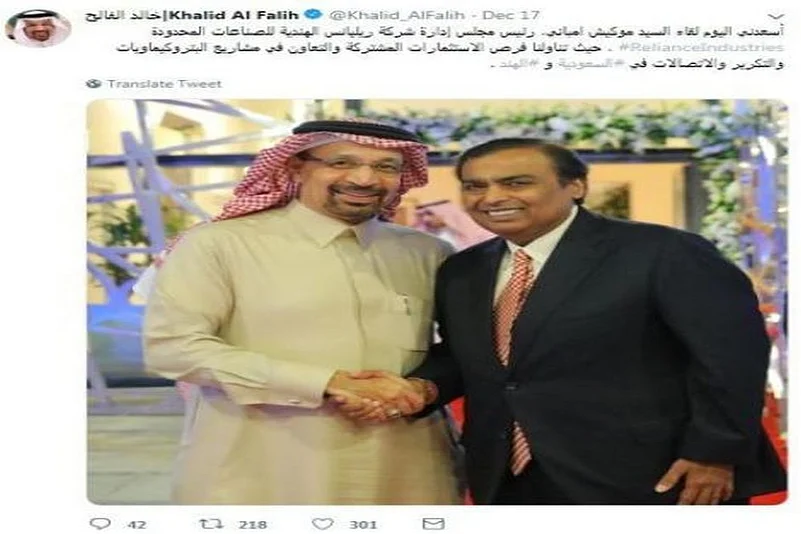Open the Khalid Al Falih display name
801x534 pixels.
click(237, 15)
